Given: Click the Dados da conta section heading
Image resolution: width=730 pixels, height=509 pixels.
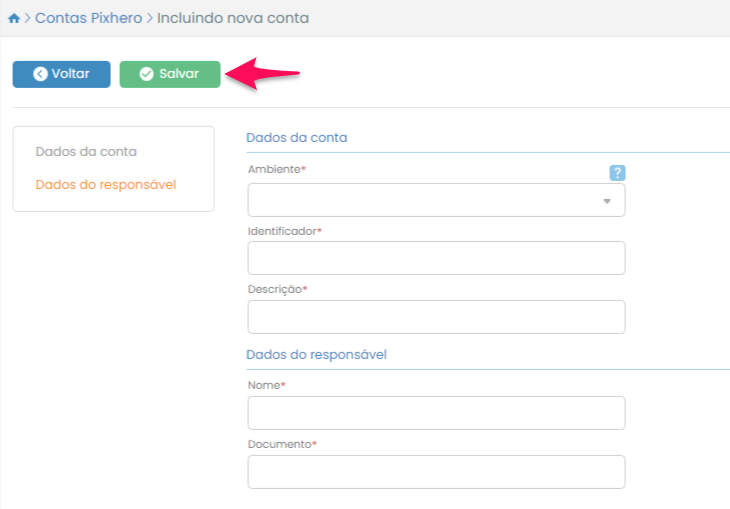Looking at the screenshot, I should (x=296, y=138).
